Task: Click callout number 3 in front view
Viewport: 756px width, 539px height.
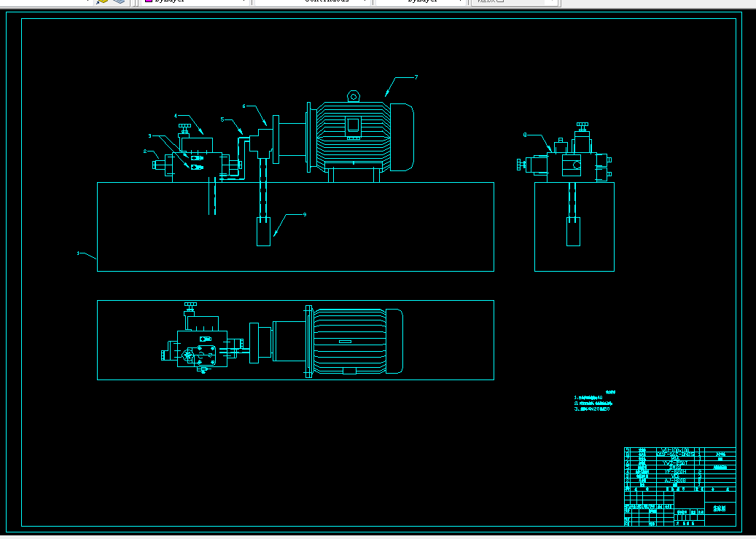Action: tap(149, 135)
